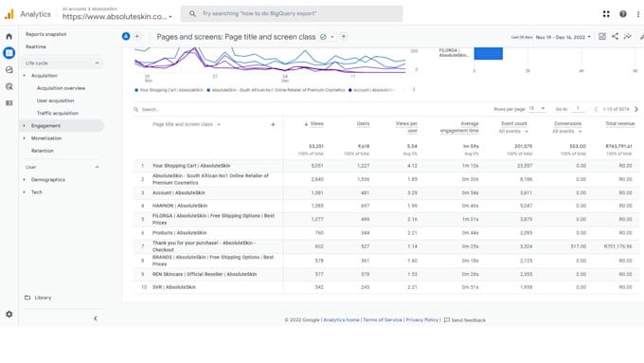Viewport: 644px width, 363px height.
Task: Open the Insights sparkline icon
Action: point(628,37)
